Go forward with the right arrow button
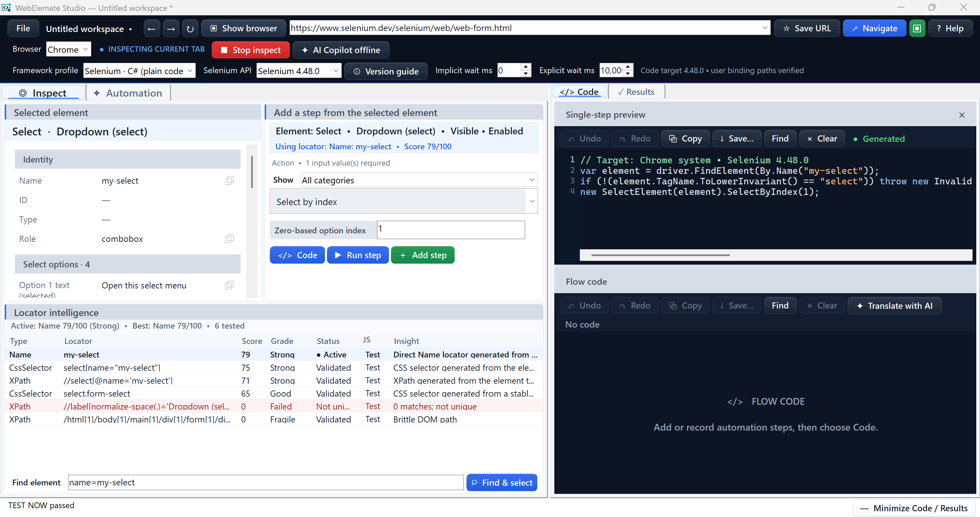980x517 pixels. click(x=171, y=29)
